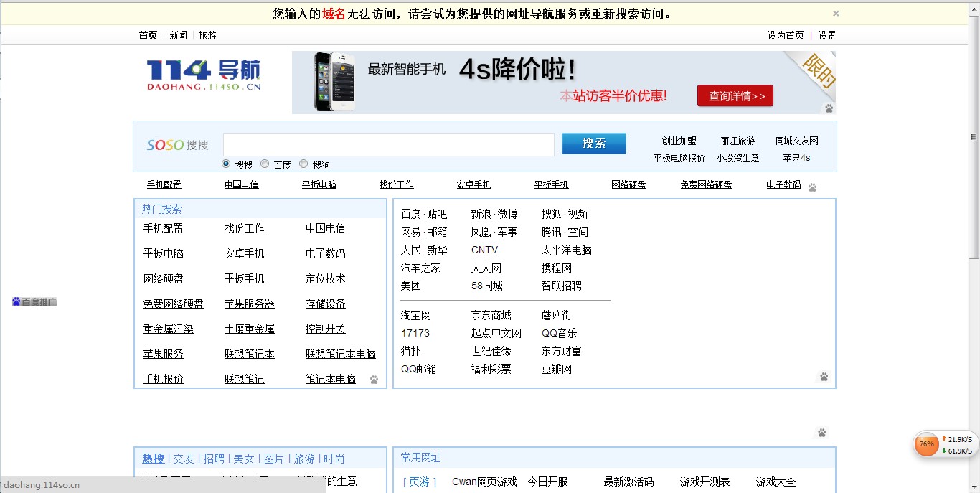The height and width of the screenshot is (493, 980).
Task: Open the 设置 link at top right
Action: [x=826, y=34]
